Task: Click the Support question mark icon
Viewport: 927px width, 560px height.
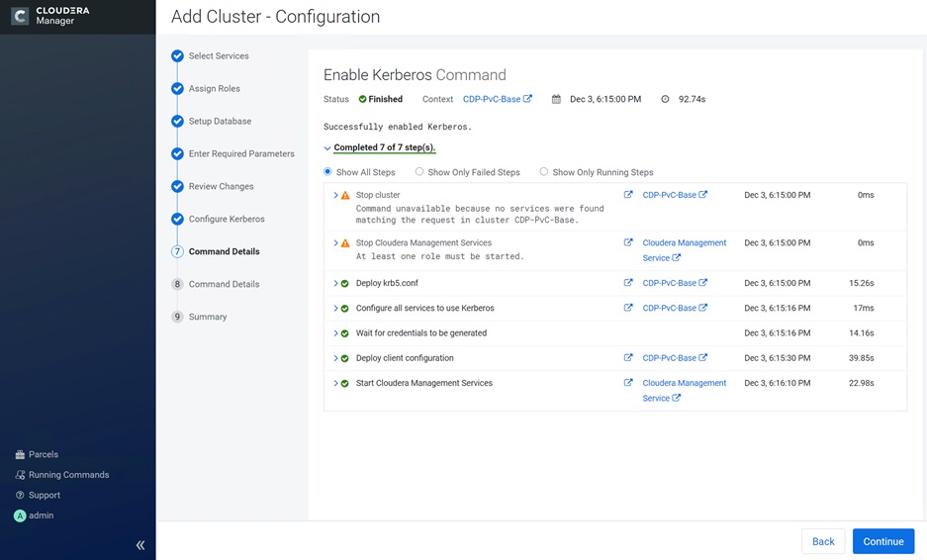Action: 20,495
